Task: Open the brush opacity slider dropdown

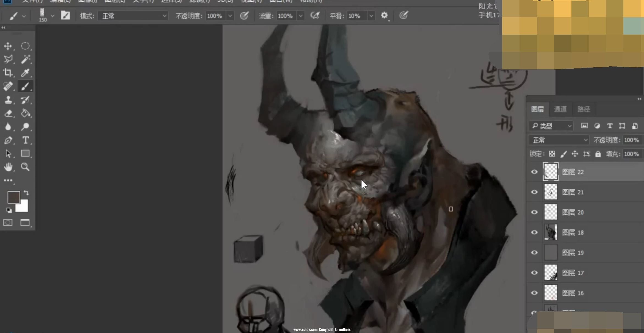Action: click(230, 16)
